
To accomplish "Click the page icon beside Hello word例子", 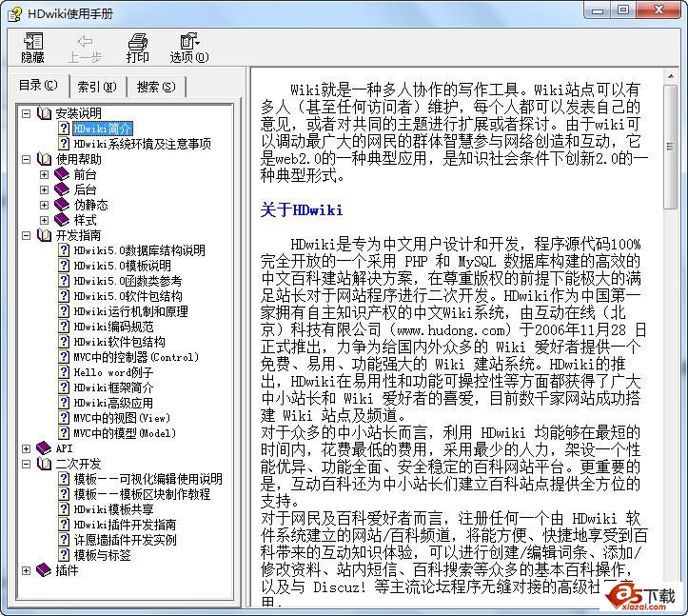I will click(x=64, y=372).
